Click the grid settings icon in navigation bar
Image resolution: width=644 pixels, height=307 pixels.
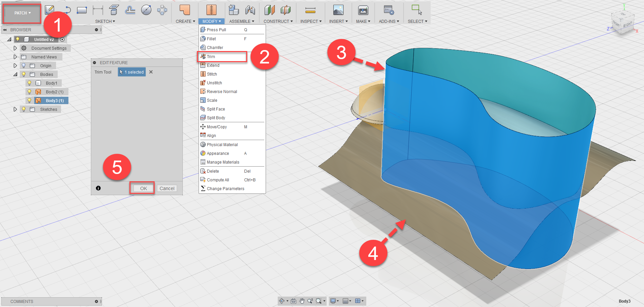point(346,301)
